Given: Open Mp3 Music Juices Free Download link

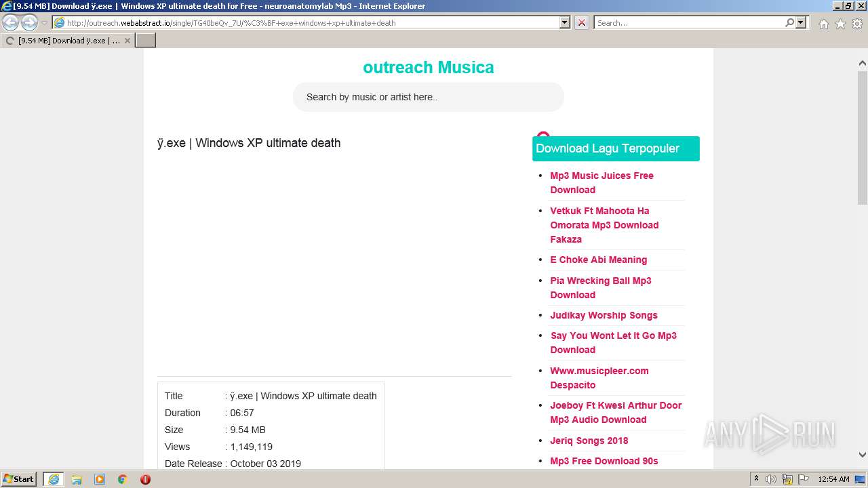Looking at the screenshot, I should 601,183.
